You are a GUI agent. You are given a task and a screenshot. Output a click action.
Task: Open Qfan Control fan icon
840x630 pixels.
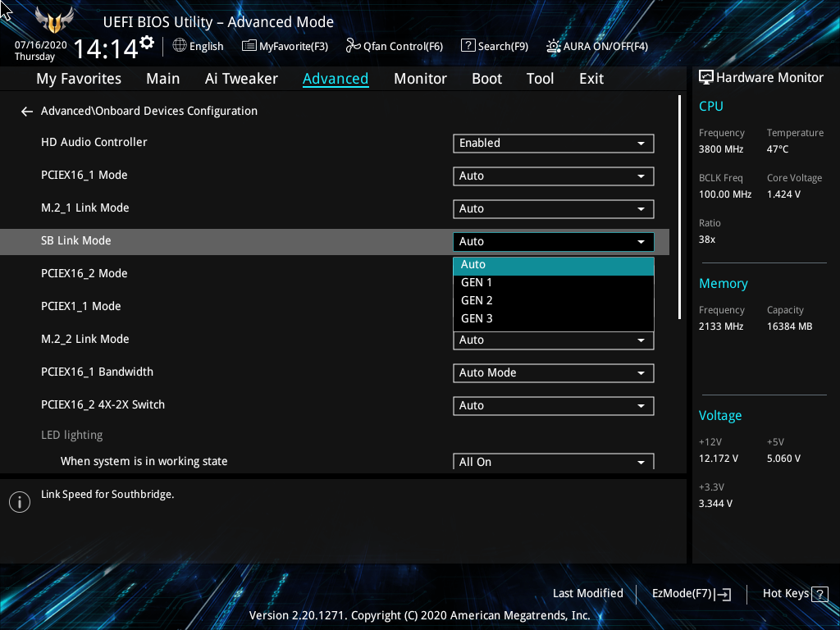pos(353,46)
